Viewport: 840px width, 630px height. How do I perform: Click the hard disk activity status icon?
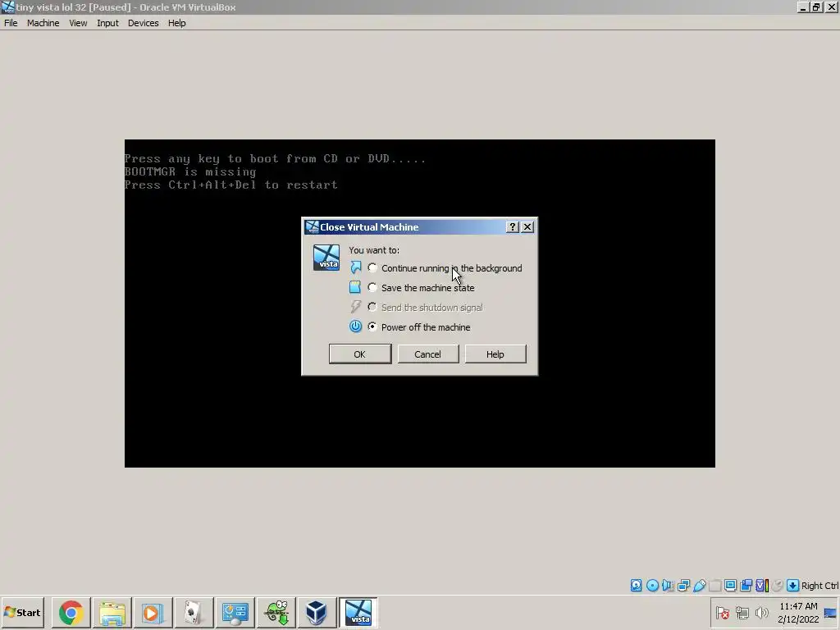pyautogui.click(x=636, y=586)
